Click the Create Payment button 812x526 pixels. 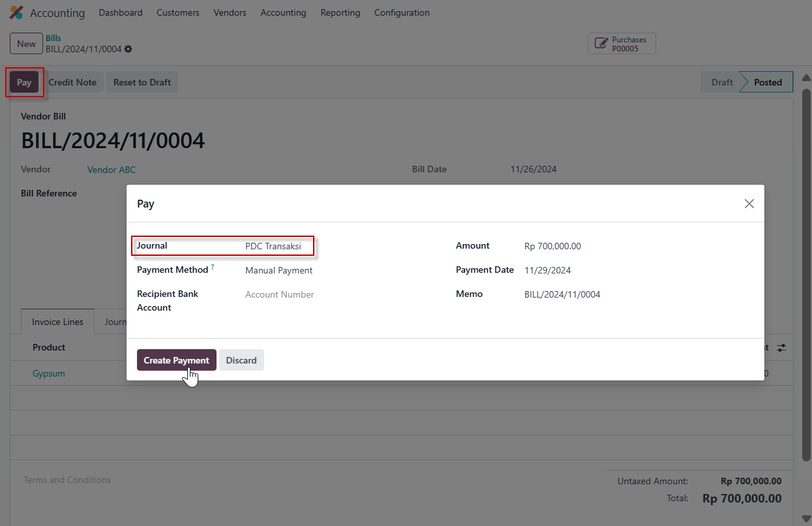(176, 360)
